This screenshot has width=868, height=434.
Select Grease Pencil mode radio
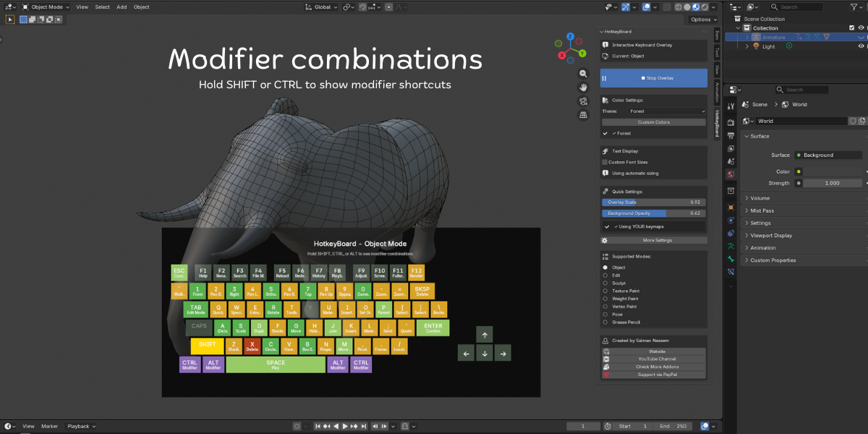(605, 323)
